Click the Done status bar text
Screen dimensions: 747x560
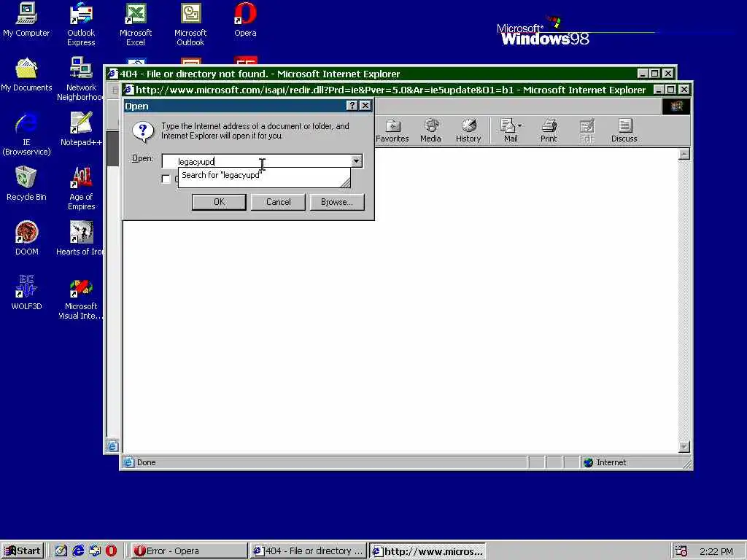pos(146,462)
